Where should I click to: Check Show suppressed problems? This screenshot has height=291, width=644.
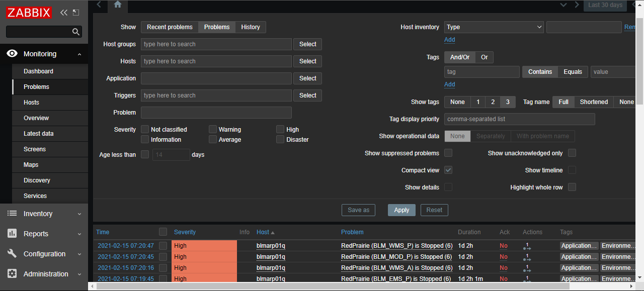(448, 153)
